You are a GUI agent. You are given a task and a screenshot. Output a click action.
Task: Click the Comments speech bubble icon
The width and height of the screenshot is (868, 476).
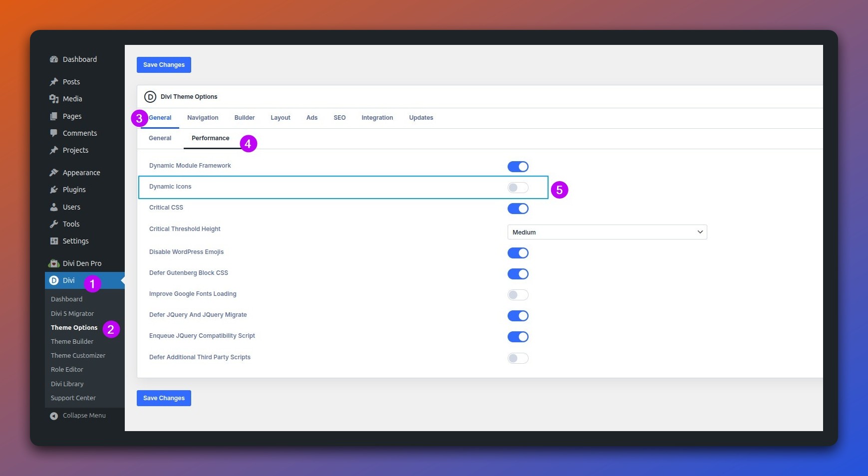tap(54, 133)
